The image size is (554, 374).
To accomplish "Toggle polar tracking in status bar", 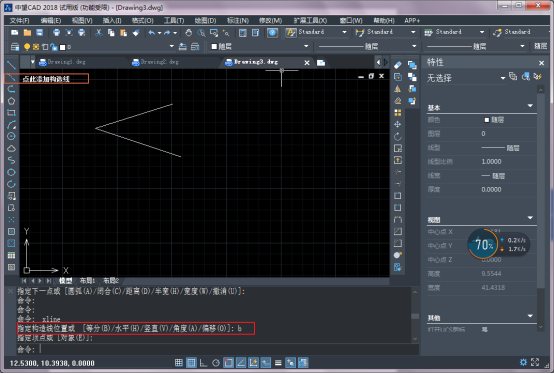I will 216,363.
